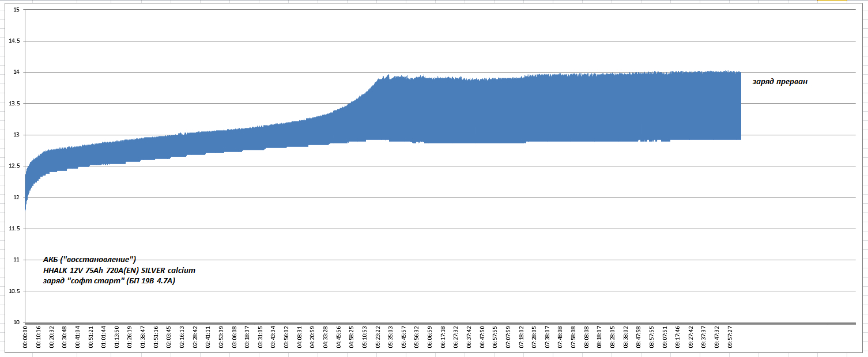The height and width of the screenshot is (357, 868).
Task: Click time axis label 00:10:16
Action: [39, 337]
